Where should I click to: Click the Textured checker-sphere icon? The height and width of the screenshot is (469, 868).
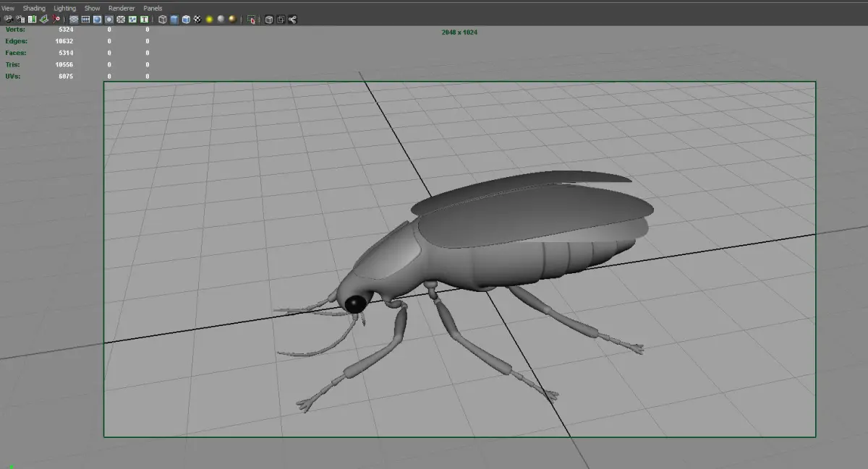click(x=197, y=20)
